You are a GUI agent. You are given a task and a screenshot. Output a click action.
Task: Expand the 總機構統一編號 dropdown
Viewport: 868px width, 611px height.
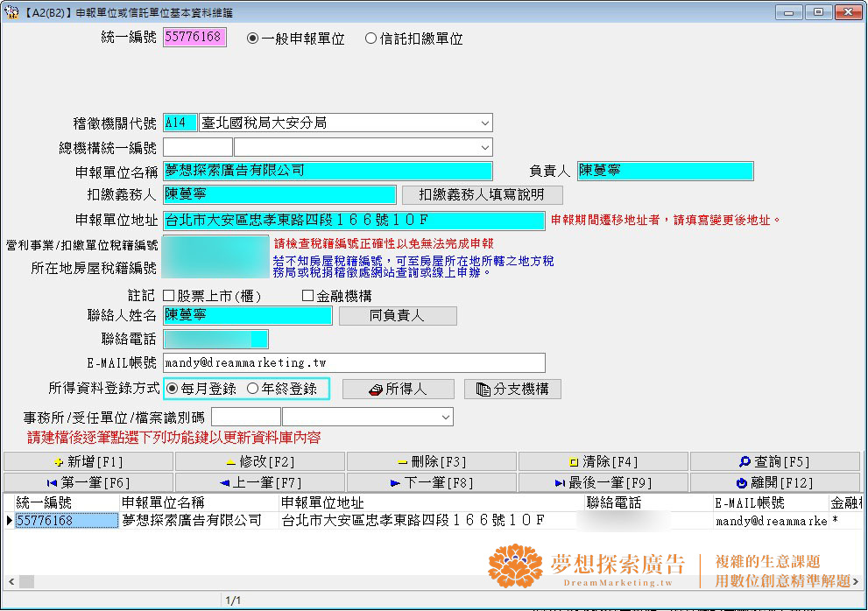click(x=484, y=148)
